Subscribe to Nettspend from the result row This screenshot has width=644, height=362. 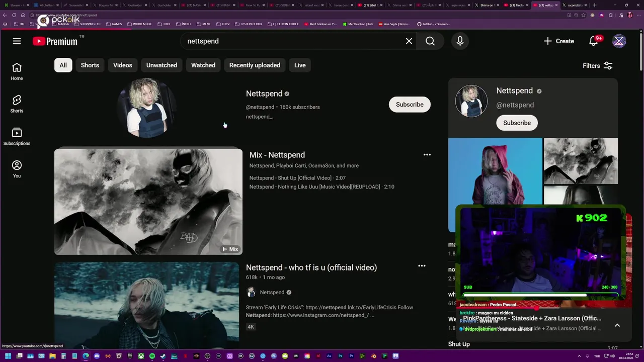(410, 105)
